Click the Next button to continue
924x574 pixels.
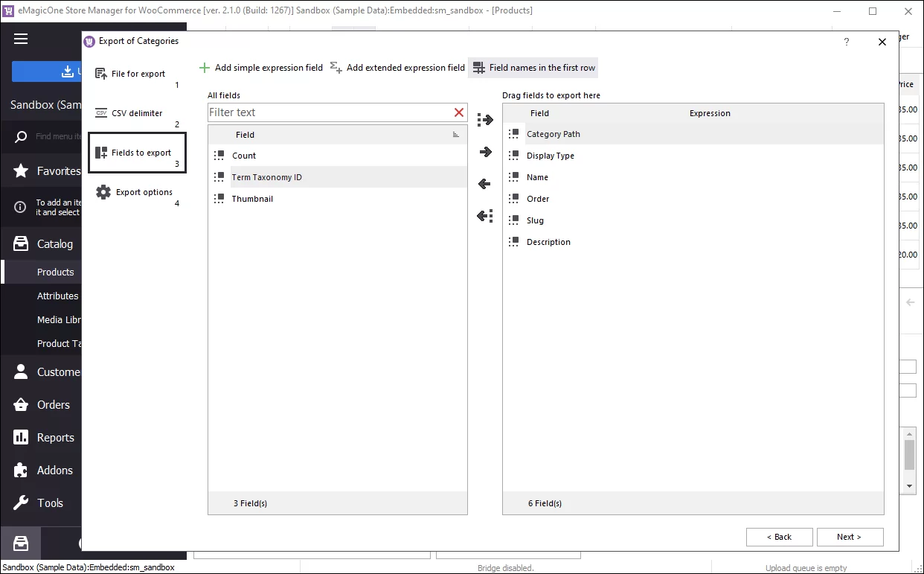[850, 537]
